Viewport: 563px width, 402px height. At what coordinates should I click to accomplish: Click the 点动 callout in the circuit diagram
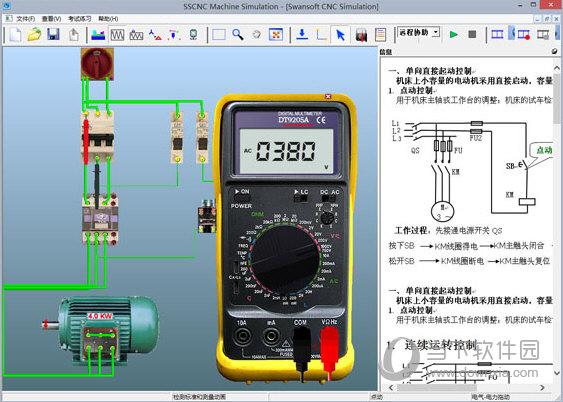pyautogui.click(x=541, y=151)
